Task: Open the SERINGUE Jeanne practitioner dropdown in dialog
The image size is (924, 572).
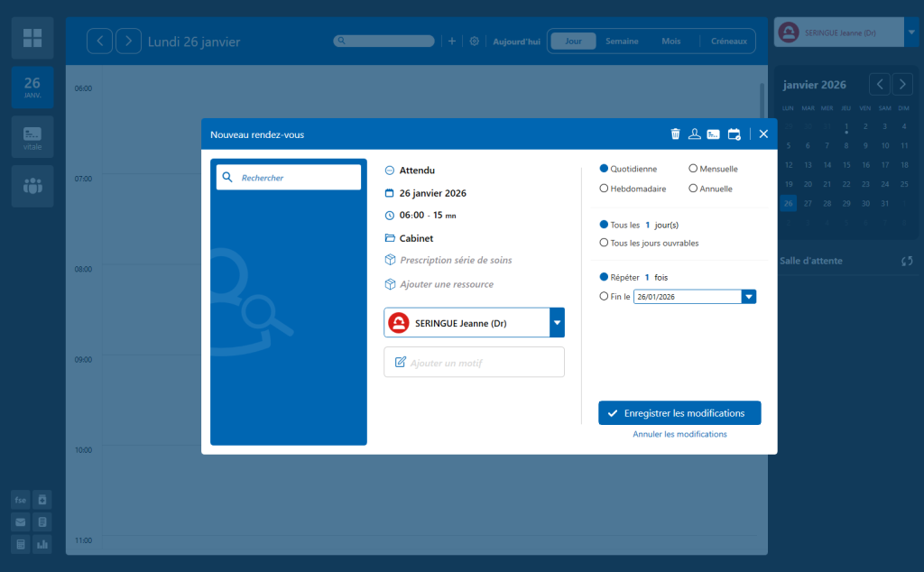Action: pyautogui.click(x=557, y=322)
